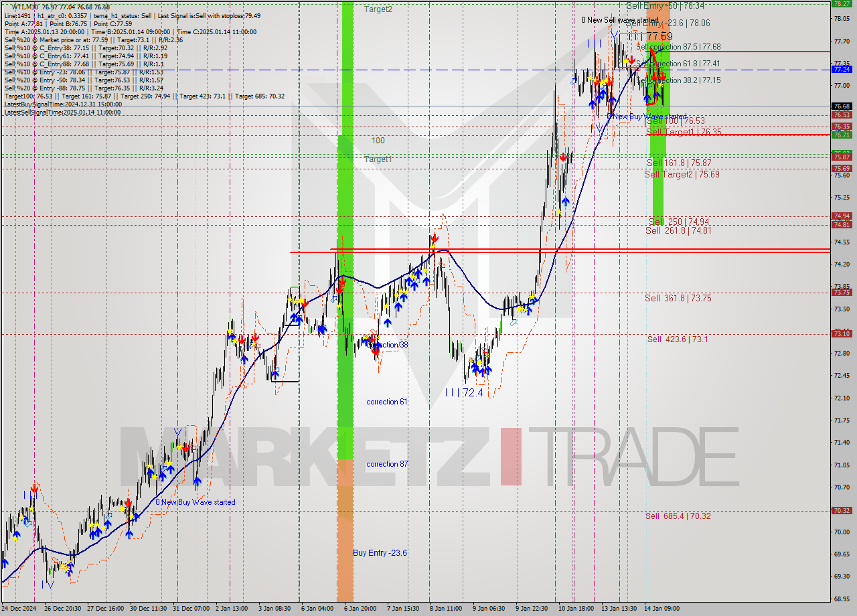Click the red 76.53 price tag
The image size is (857, 616).
pyautogui.click(x=841, y=114)
